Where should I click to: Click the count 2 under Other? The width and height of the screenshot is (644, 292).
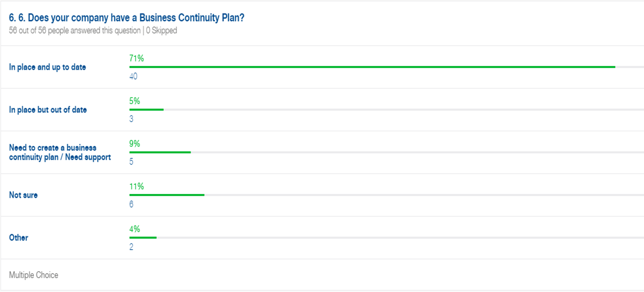pyautogui.click(x=131, y=247)
